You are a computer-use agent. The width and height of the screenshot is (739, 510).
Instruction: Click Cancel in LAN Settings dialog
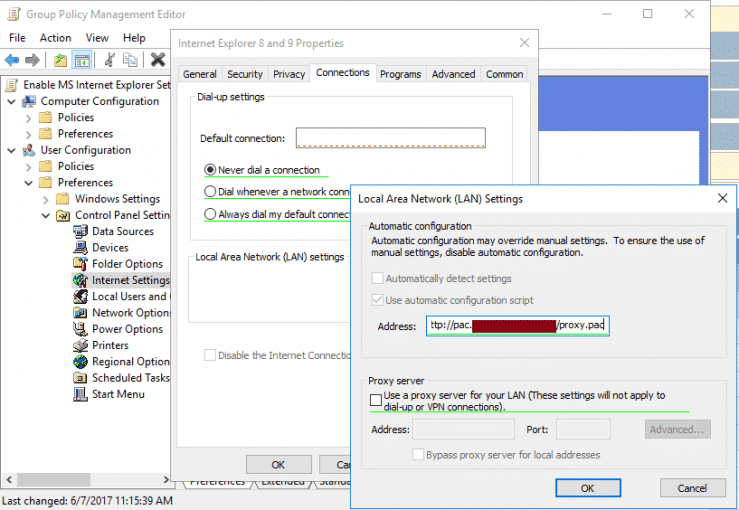coord(691,488)
